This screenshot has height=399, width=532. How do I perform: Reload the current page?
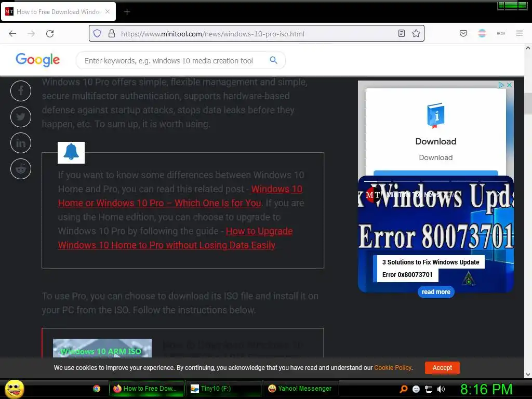50,34
